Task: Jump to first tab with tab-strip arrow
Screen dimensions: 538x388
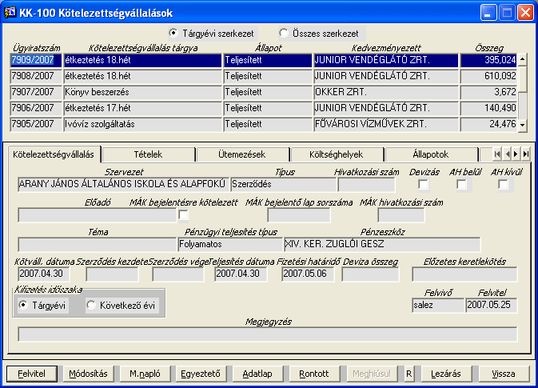Action: point(497,154)
